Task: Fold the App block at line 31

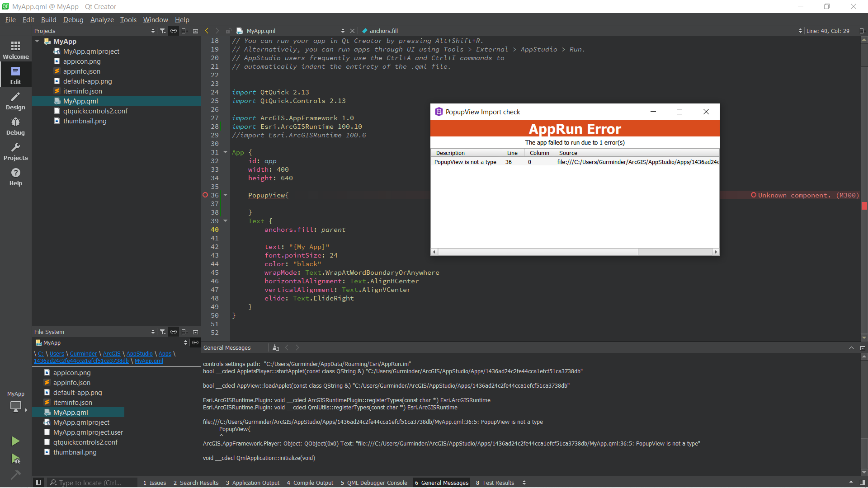Action: pos(225,152)
